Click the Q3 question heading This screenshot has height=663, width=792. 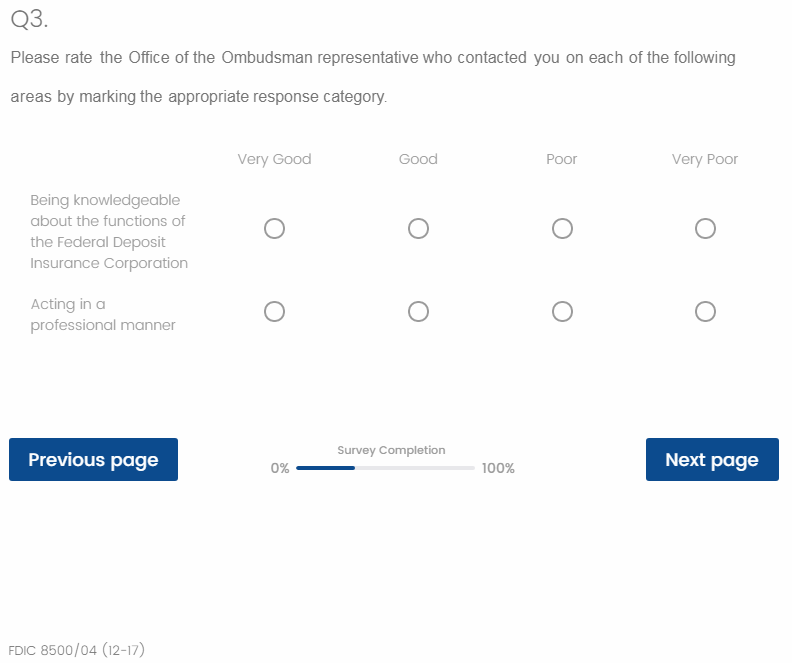click(x=29, y=19)
